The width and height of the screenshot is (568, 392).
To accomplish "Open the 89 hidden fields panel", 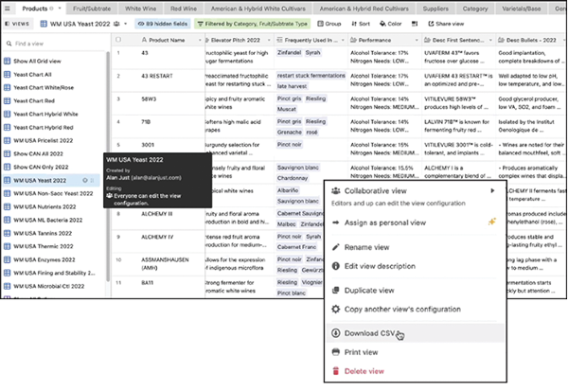I will pos(163,24).
